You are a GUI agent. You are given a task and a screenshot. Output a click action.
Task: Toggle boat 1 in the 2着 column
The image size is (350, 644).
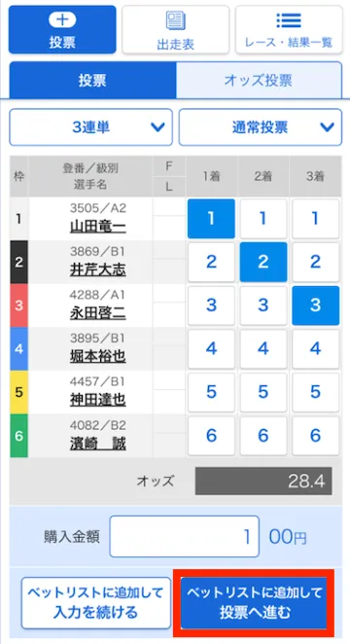click(x=263, y=219)
